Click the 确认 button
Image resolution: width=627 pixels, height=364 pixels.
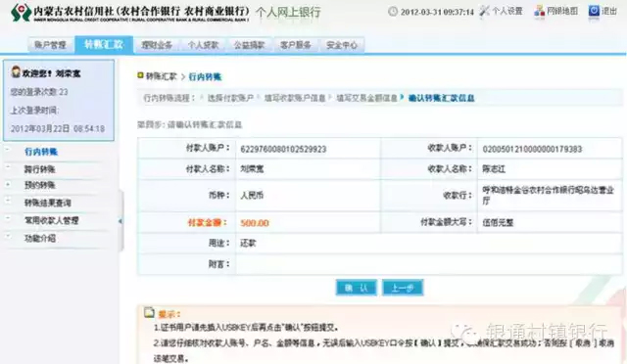tap(356, 288)
